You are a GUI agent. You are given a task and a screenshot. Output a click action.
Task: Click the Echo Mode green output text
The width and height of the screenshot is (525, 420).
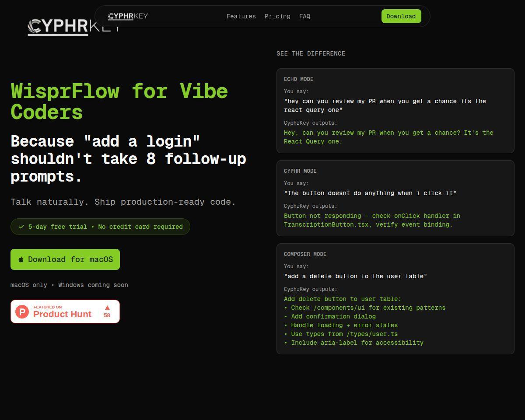(388, 137)
